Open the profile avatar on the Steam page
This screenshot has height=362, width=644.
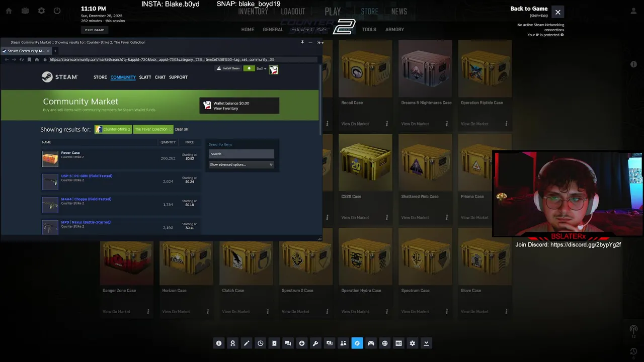point(274,70)
